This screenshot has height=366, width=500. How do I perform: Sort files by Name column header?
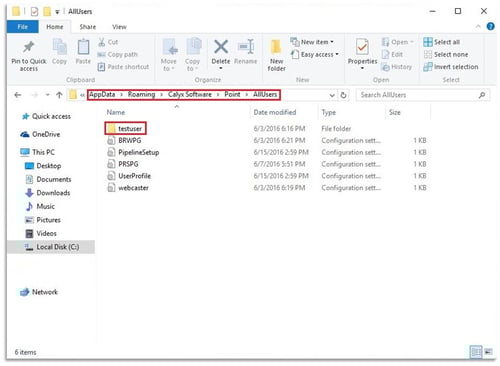[x=115, y=112]
